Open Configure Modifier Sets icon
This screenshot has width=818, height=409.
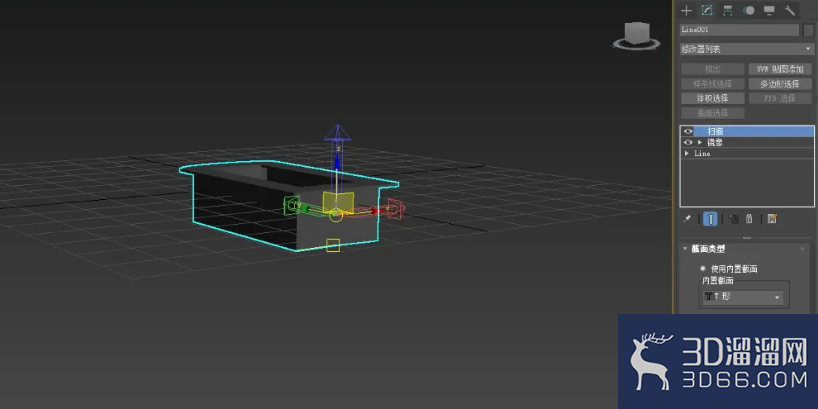click(x=773, y=219)
